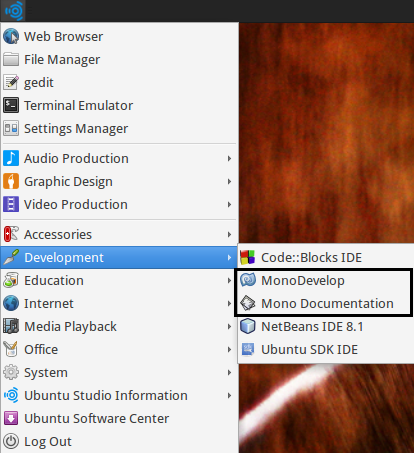The height and width of the screenshot is (453, 414).
Task: Click the gedit notepad icon
Action: (11, 82)
